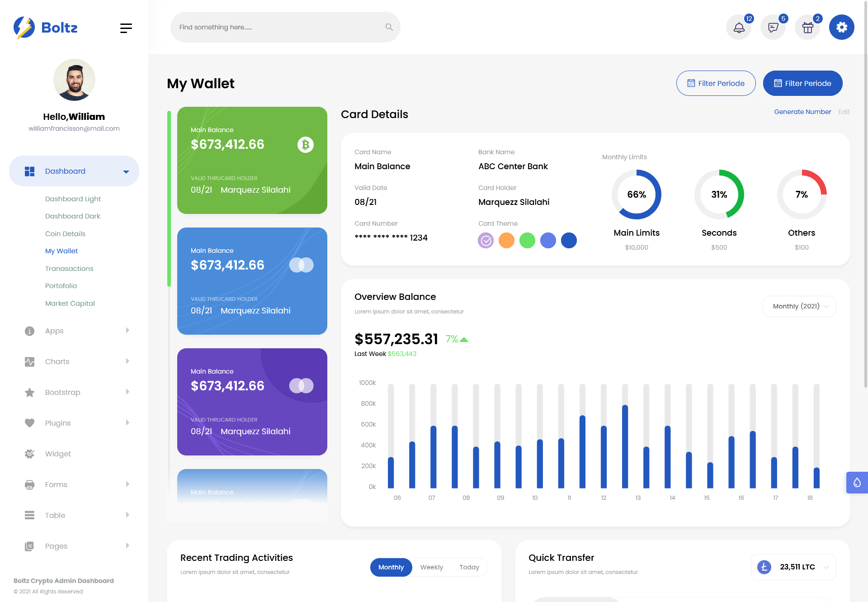Viewport: 868px width, 602px height.
Task: Click the Bootstrap star icon
Action: pyautogui.click(x=30, y=393)
